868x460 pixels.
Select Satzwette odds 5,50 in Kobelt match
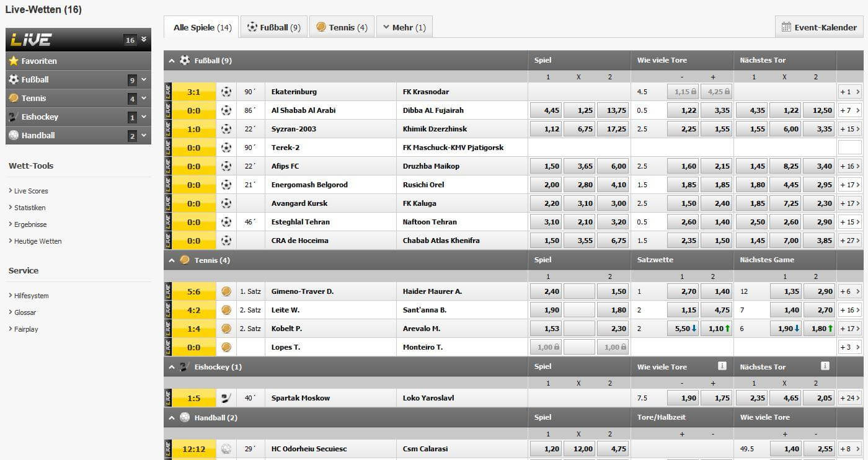coord(683,329)
